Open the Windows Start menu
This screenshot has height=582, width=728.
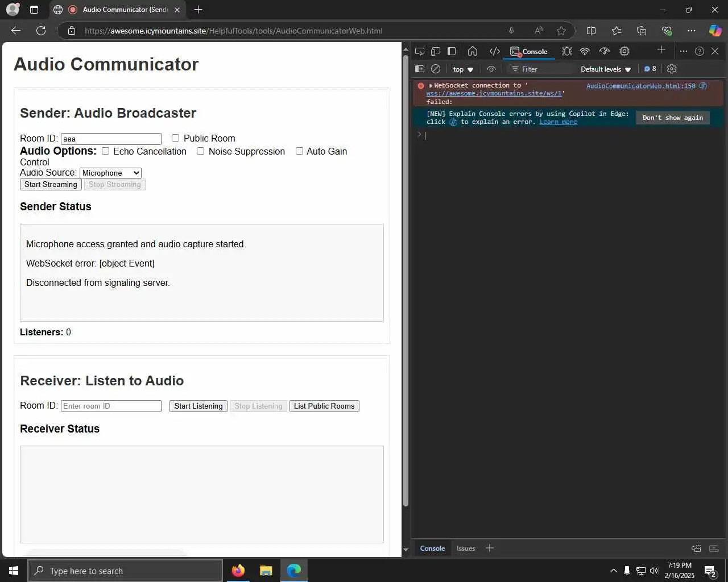(14, 571)
